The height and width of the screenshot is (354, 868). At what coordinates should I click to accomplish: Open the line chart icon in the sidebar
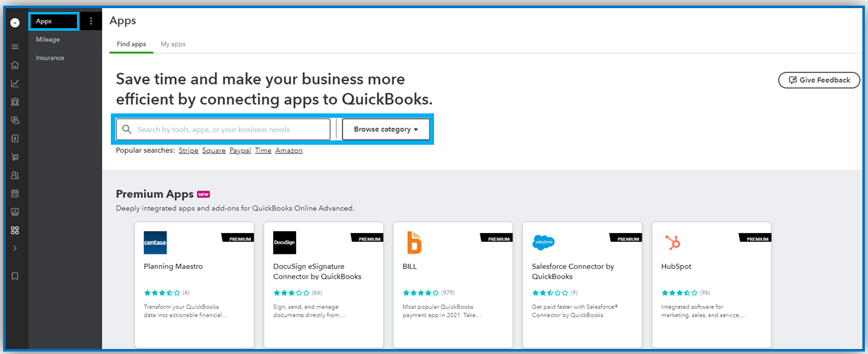point(15,83)
